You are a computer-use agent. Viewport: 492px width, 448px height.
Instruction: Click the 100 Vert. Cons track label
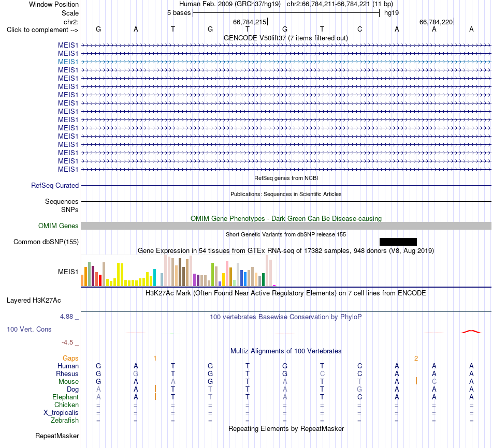pos(29,329)
